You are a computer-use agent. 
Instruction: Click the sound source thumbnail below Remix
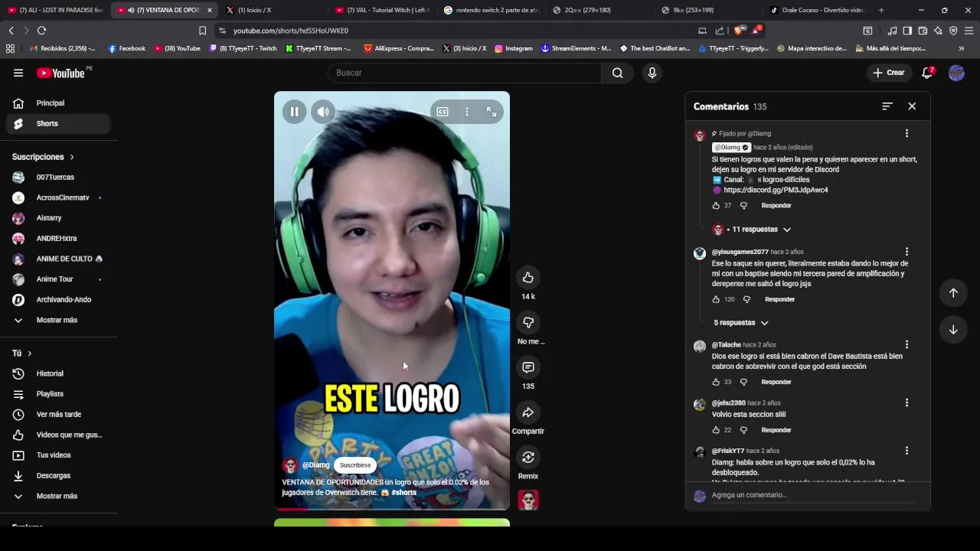[528, 500]
